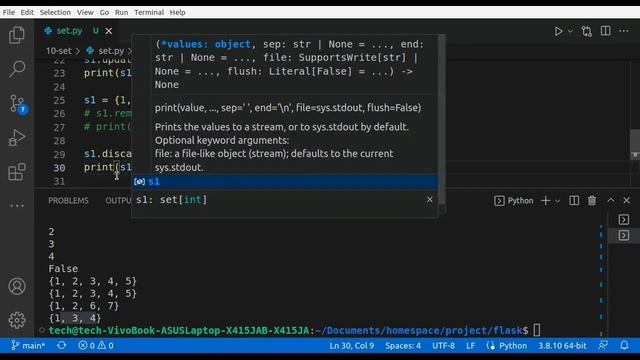Click the hover tooltip vertical scrollbar
640x360 pixels.
[441, 120]
